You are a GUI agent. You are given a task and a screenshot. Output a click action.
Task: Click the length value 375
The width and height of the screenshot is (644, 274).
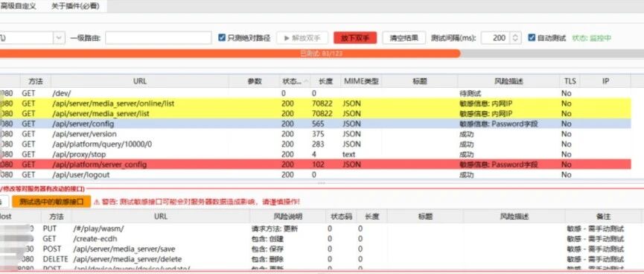click(x=318, y=134)
